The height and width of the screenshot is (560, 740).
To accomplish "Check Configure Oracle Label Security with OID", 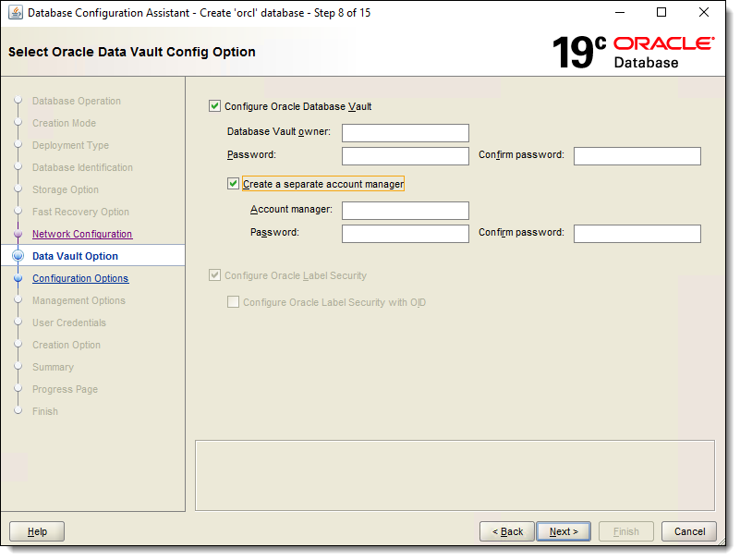I will coord(233,302).
